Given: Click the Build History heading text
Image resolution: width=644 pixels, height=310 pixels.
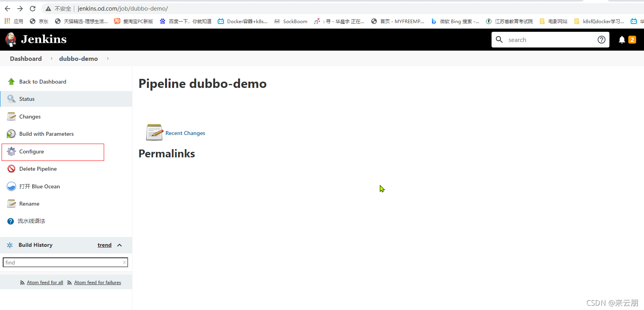Looking at the screenshot, I should [x=35, y=245].
